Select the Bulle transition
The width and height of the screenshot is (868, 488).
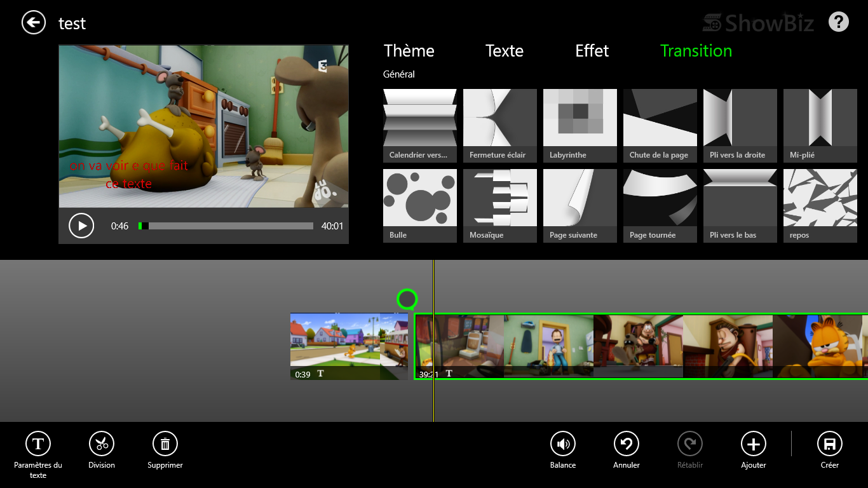(x=420, y=206)
